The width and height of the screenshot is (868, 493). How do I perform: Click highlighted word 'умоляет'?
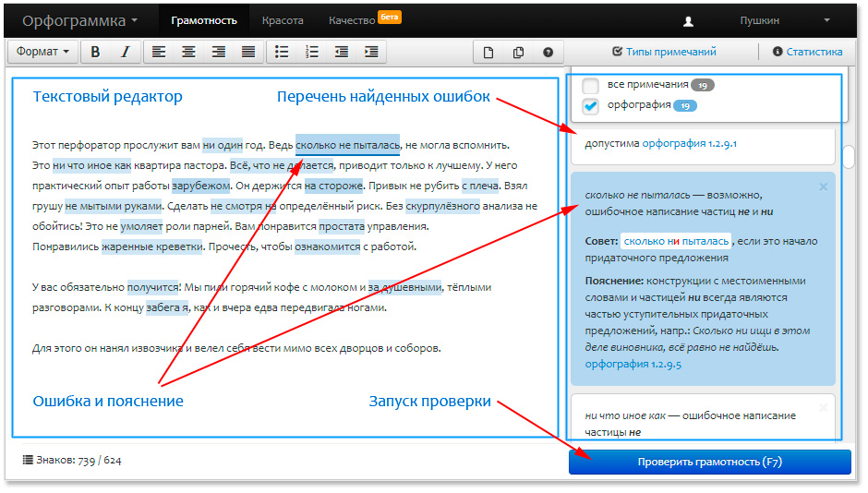pos(141,226)
